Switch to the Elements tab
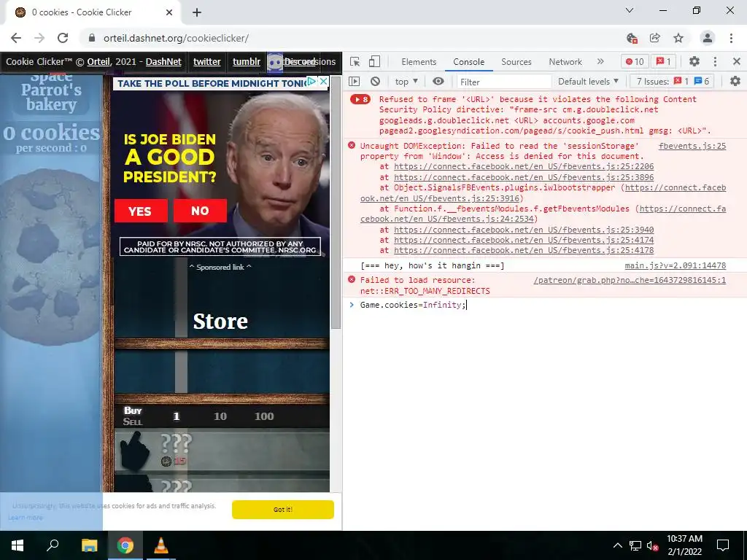747x560 pixels. click(x=419, y=62)
